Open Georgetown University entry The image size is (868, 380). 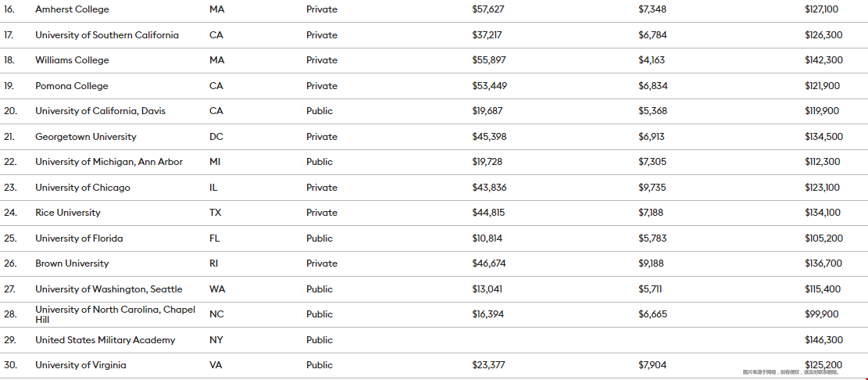[86, 137]
